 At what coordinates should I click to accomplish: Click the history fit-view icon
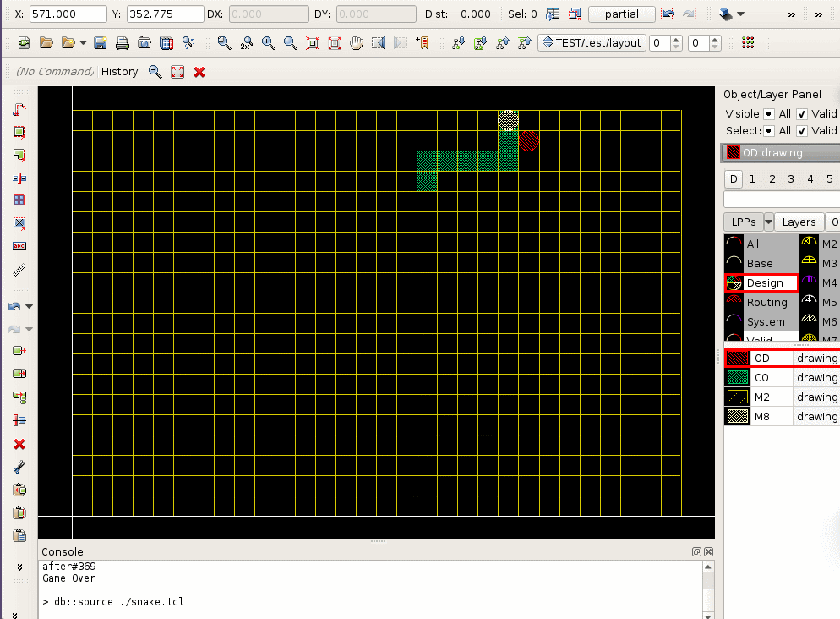[177, 72]
